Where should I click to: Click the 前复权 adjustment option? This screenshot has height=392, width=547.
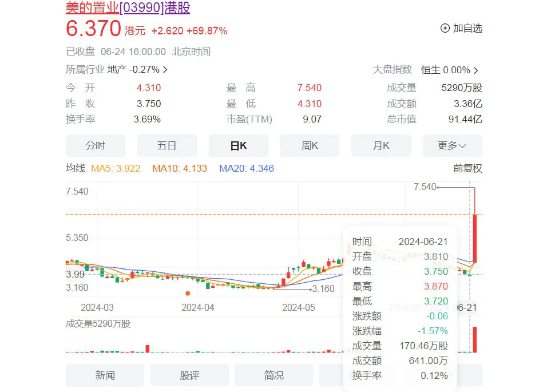pos(467,168)
